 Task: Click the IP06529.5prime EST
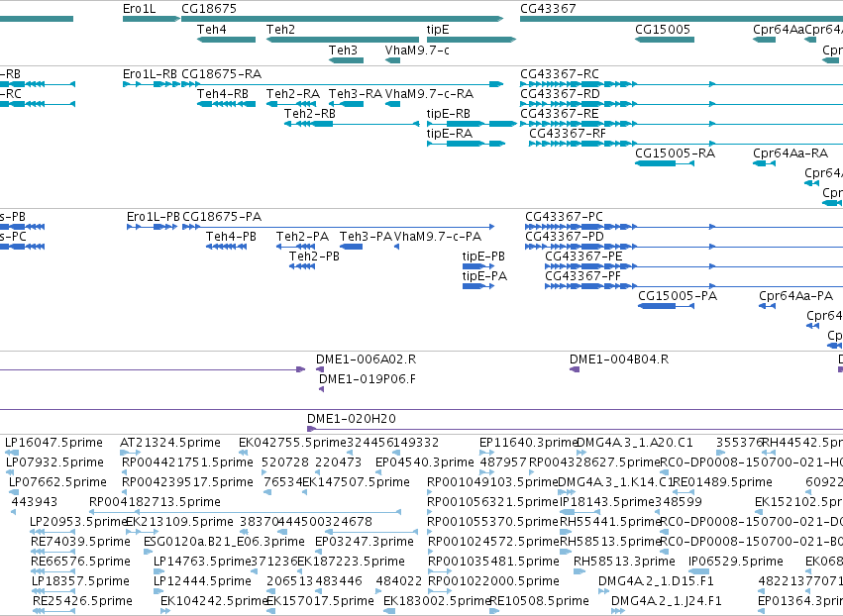(x=699, y=570)
